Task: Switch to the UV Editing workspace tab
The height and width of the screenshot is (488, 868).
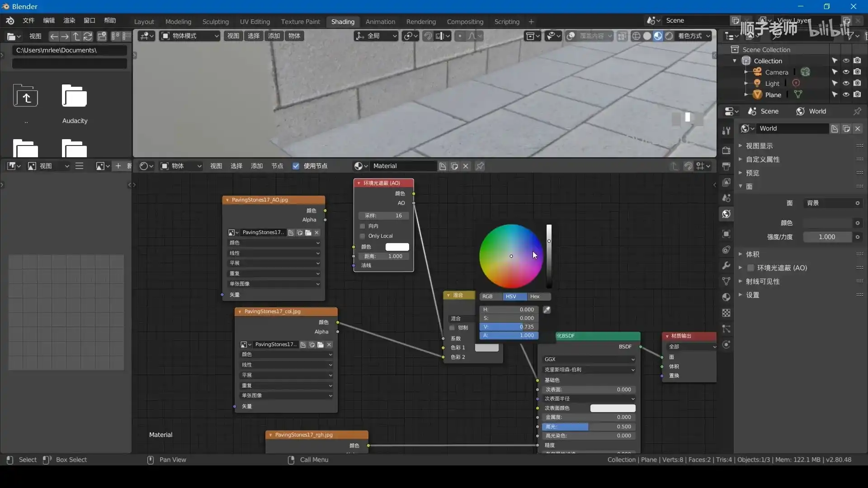Action: 255,21
